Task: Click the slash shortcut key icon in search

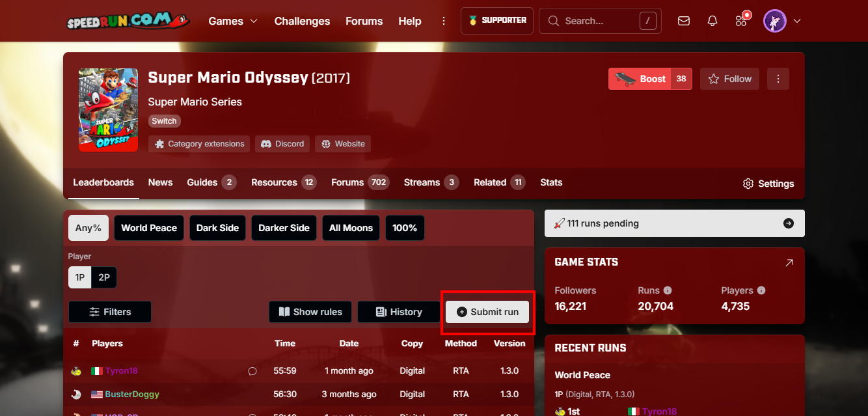Action: coord(647,21)
